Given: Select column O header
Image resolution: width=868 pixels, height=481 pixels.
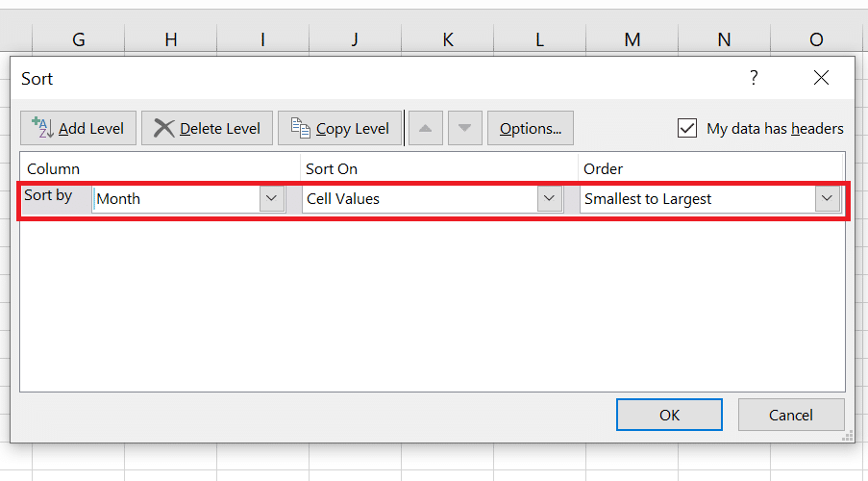Looking at the screenshot, I should click(x=816, y=39).
